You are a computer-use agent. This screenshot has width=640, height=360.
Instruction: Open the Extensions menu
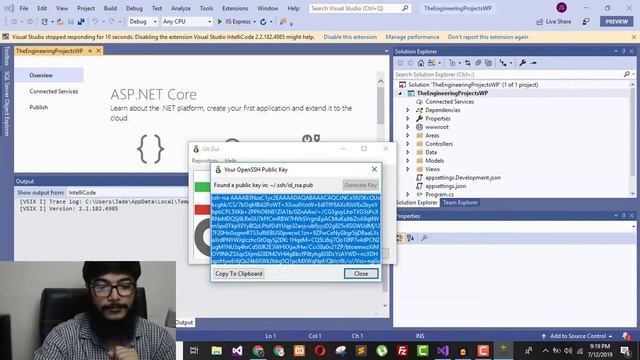(x=235, y=8)
